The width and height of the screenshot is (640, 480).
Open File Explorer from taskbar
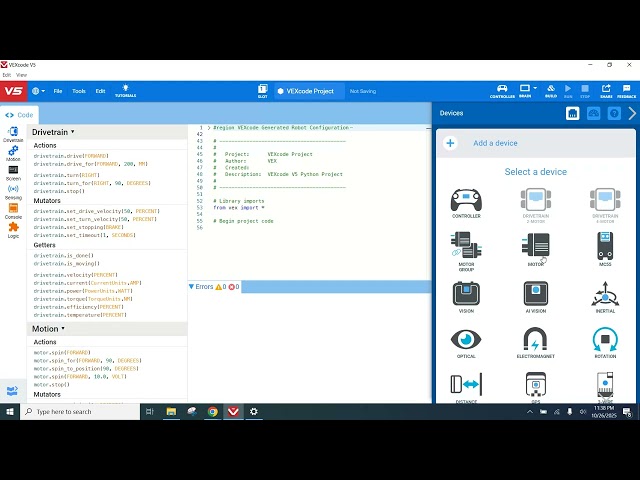click(x=171, y=411)
